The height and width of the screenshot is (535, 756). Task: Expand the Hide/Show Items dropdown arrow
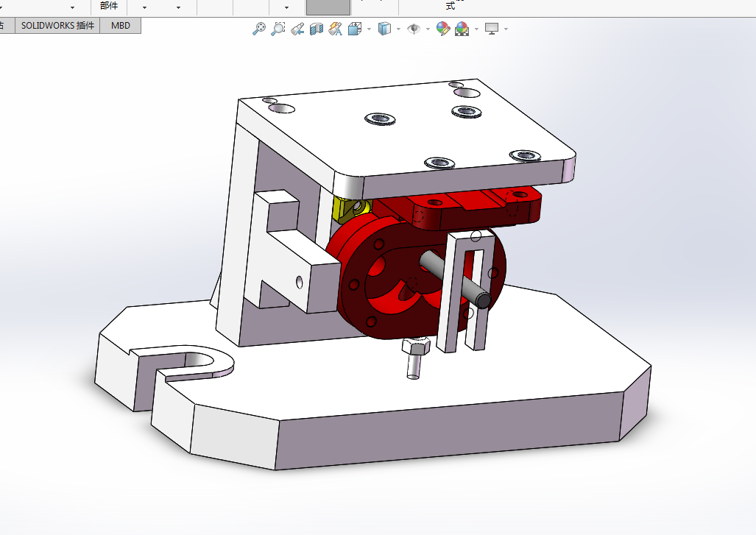pos(428,29)
